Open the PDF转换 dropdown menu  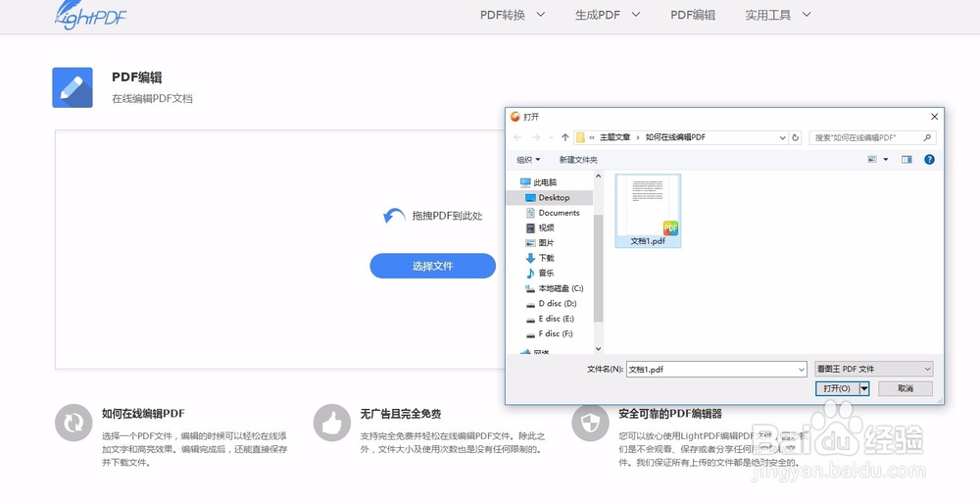click(x=513, y=15)
